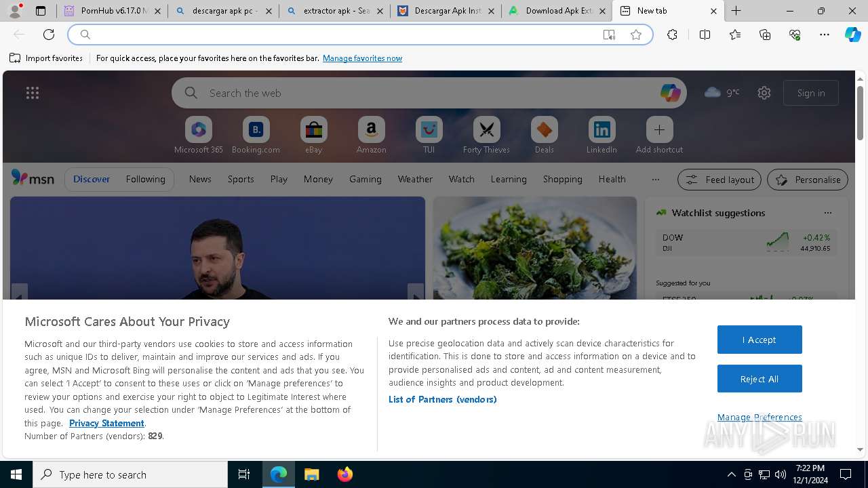Refresh the page with the reload icon

[x=49, y=35]
